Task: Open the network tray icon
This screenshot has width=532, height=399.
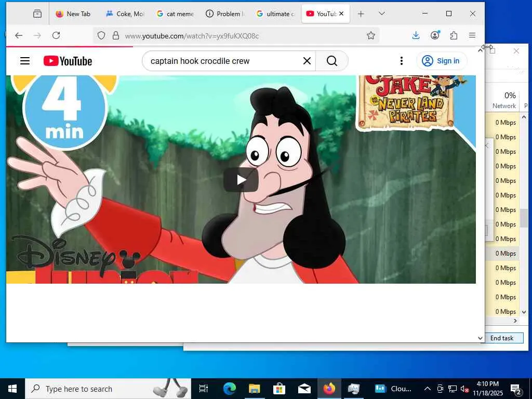Action: (453, 389)
